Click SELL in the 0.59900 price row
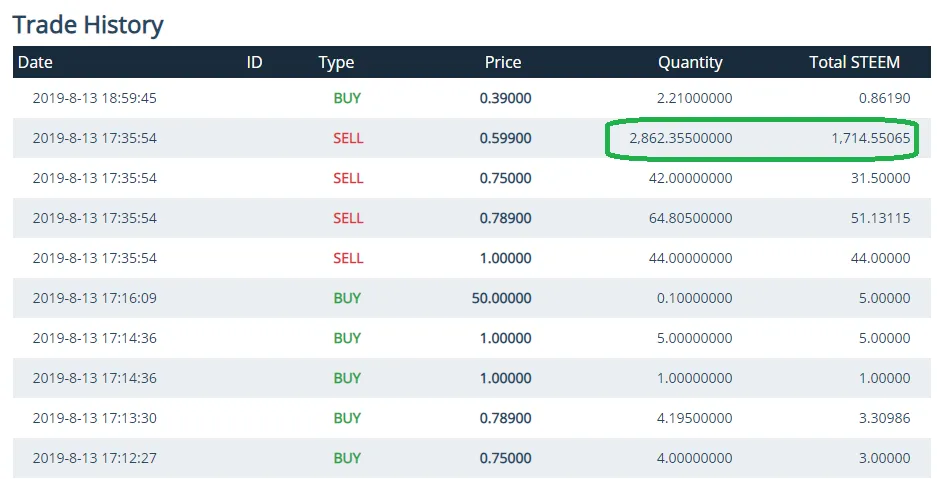Screen dimensions: 937x479 click(x=348, y=138)
